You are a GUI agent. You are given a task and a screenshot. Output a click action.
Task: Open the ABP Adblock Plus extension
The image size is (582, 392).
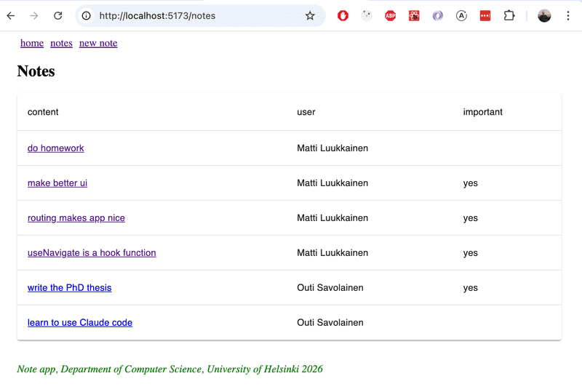tap(391, 15)
